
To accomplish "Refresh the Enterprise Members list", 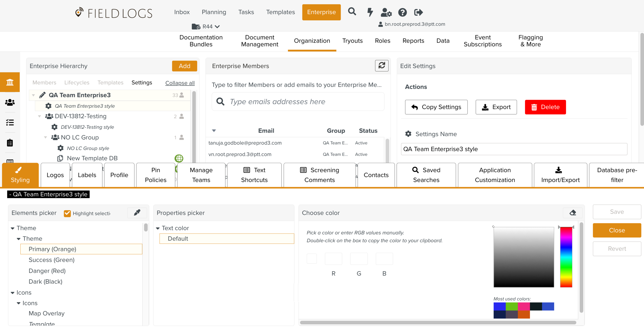I will [x=382, y=66].
